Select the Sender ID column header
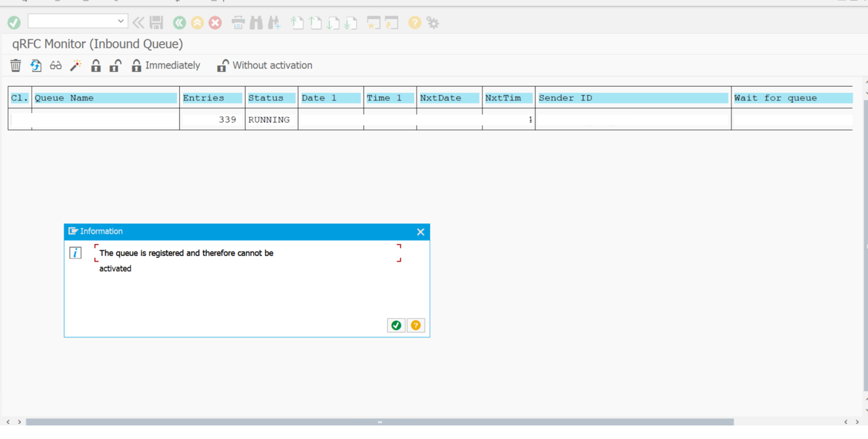This screenshot has width=868, height=439. click(x=633, y=98)
